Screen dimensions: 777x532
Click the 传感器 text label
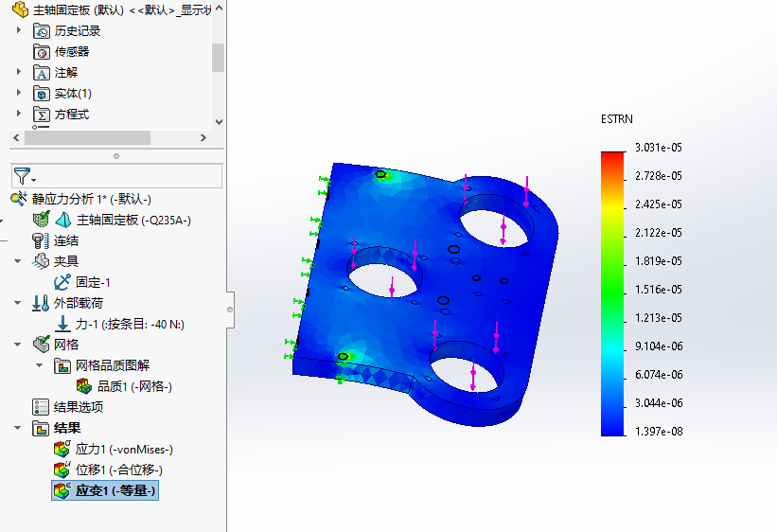[x=72, y=52]
